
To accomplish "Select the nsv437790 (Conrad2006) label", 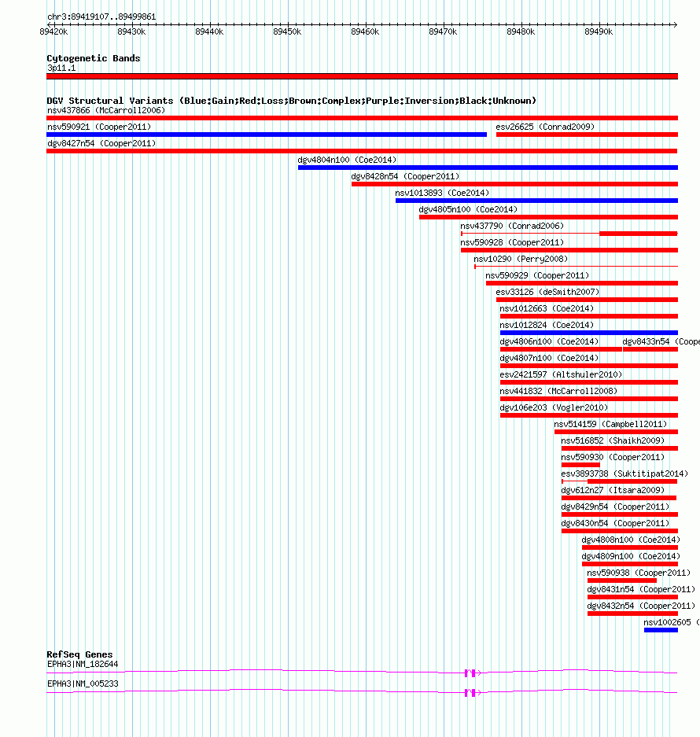I will coord(513,226).
